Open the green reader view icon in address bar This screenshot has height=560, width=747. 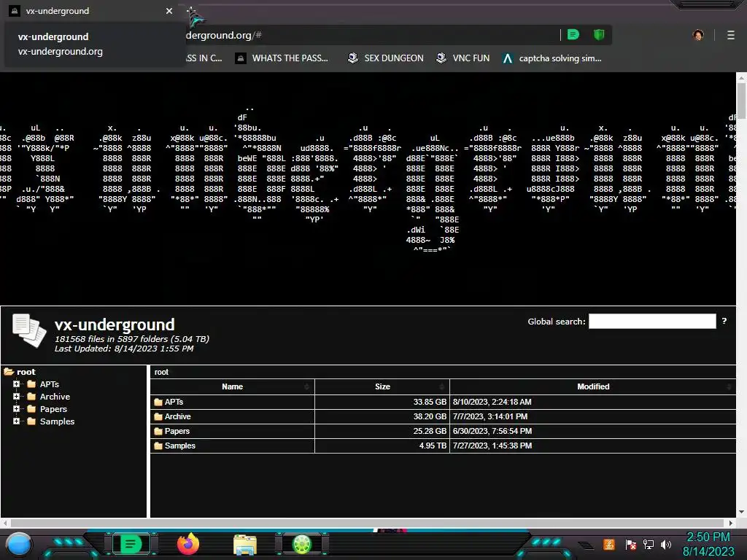click(573, 34)
